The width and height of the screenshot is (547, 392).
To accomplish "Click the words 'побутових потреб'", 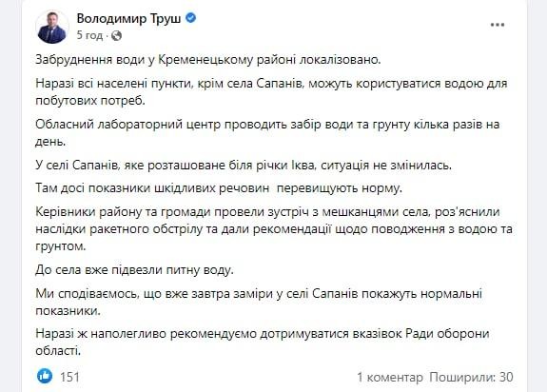I will (x=89, y=101).
